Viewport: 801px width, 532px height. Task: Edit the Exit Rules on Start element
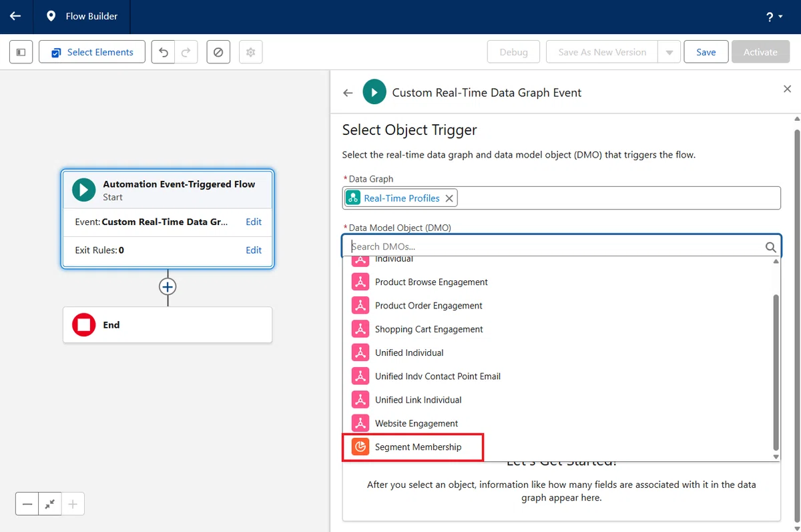(254, 250)
